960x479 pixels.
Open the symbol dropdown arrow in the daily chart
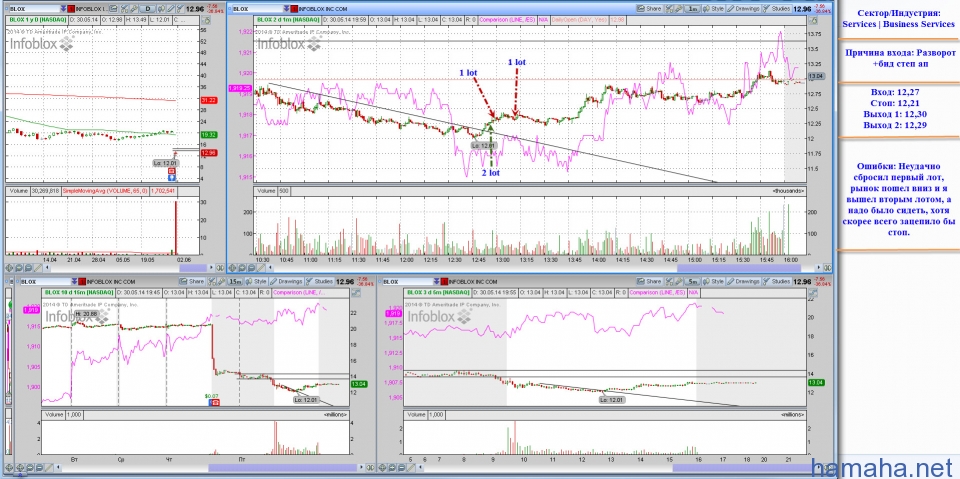(x=63, y=9)
